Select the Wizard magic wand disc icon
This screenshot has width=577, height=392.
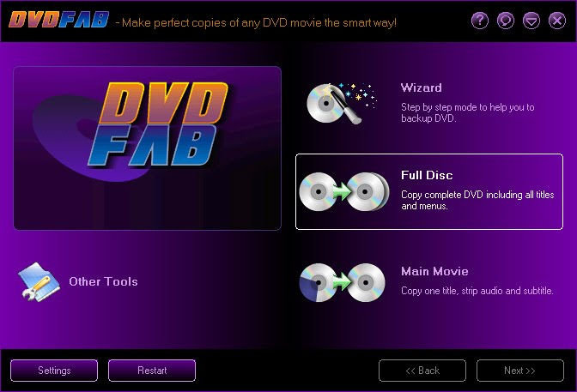(342, 103)
